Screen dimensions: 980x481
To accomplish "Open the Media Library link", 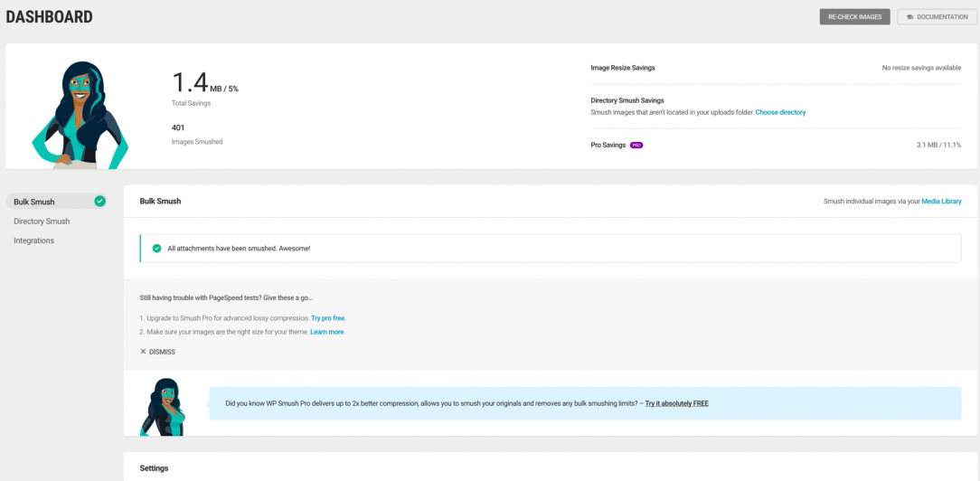I will (941, 201).
